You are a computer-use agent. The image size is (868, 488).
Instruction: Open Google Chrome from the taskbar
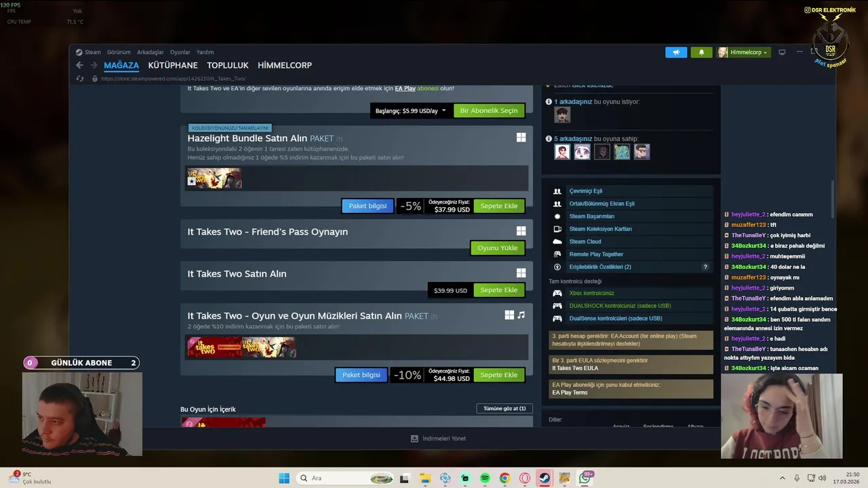pyautogui.click(x=505, y=478)
